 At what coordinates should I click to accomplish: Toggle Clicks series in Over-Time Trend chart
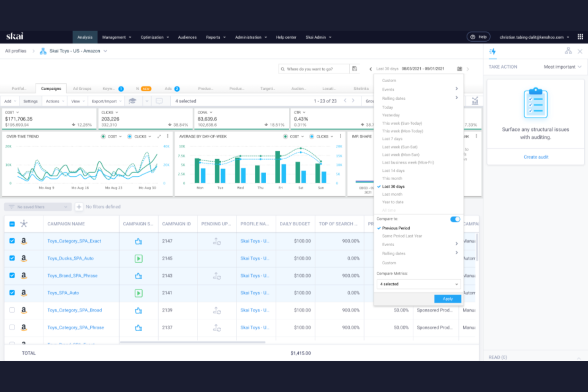130,137
